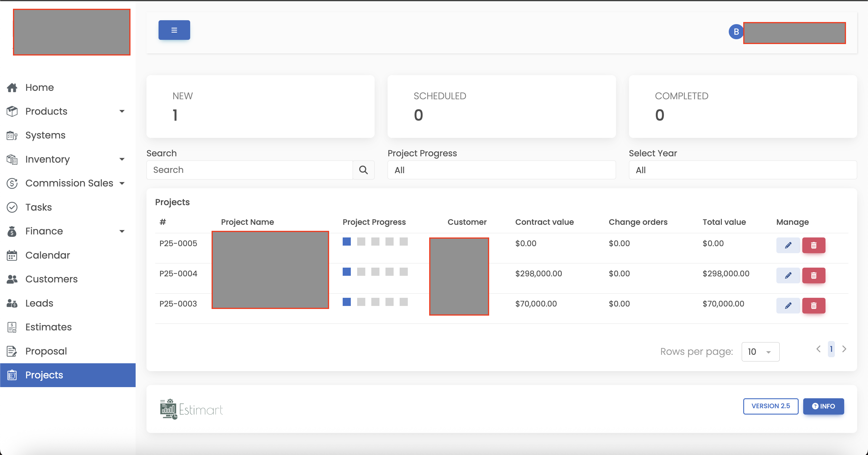Click inside the Search input field
Screen dimensions: 868x455
pos(249,170)
